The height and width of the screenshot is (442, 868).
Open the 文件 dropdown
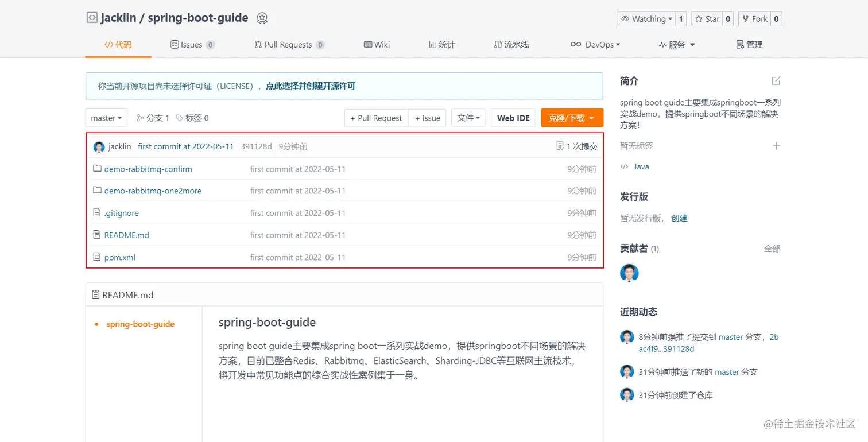pyautogui.click(x=468, y=118)
